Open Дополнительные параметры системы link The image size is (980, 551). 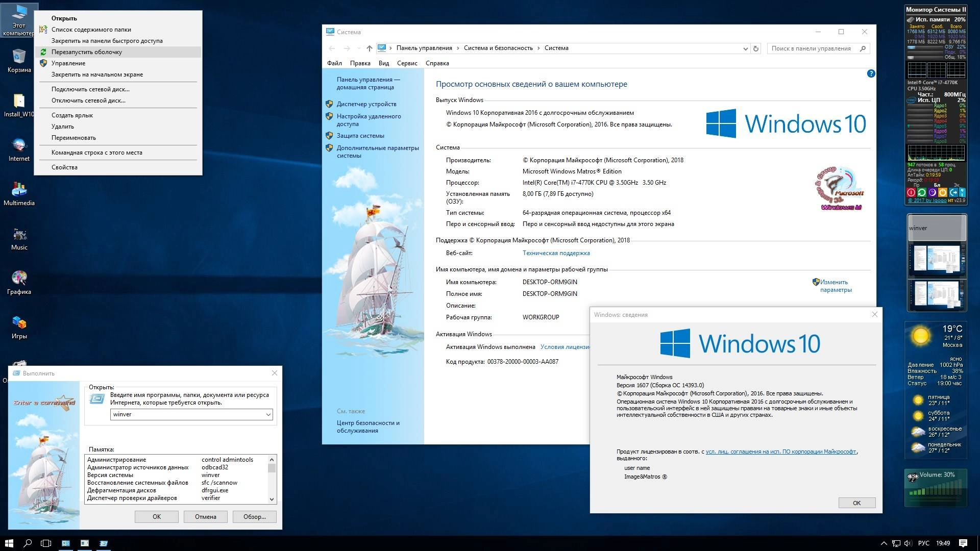pyautogui.click(x=378, y=152)
